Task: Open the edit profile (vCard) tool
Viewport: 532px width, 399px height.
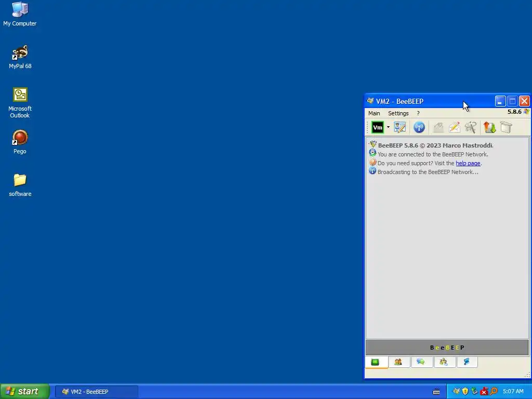Action: [x=400, y=128]
